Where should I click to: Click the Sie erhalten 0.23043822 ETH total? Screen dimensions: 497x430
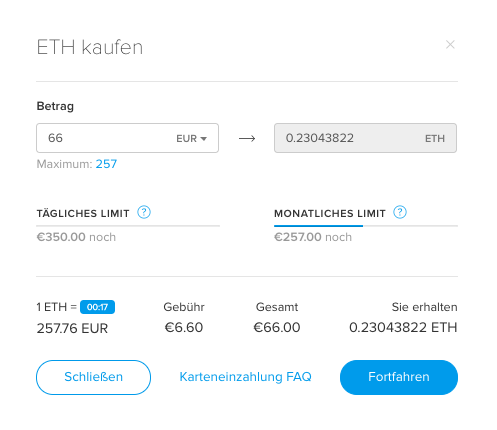click(403, 327)
